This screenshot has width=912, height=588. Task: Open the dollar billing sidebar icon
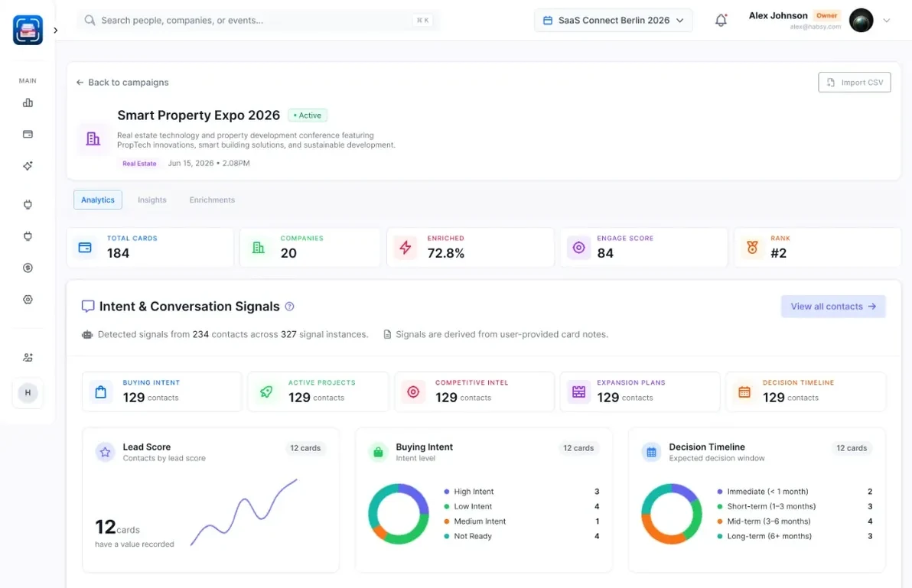click(28, 268)
